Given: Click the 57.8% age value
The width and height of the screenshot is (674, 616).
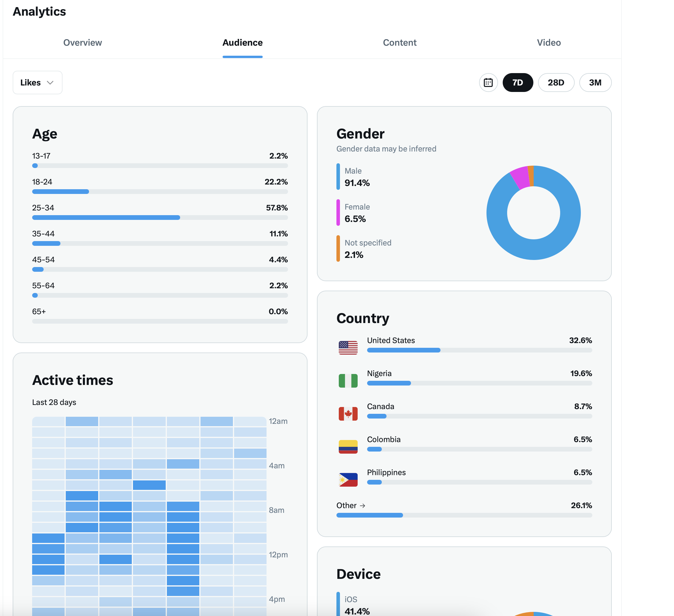Looking at the screenshot, I should click(x=277, y=207).
